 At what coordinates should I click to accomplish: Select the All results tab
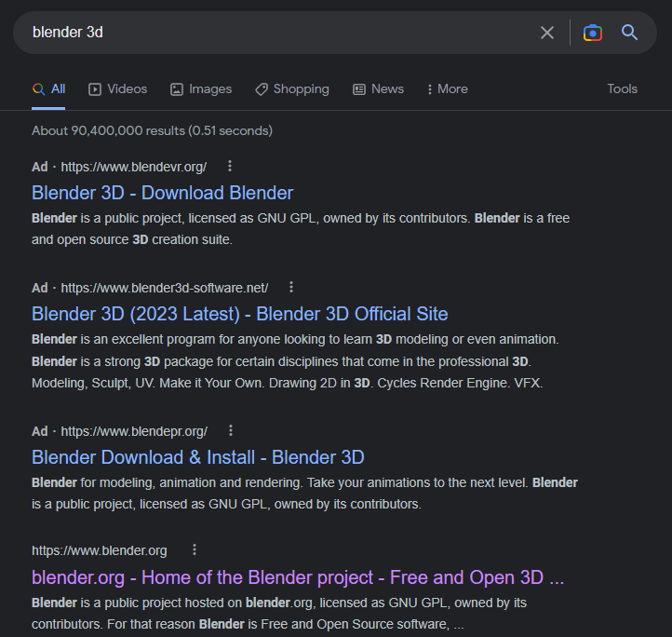tap(48, 89)
